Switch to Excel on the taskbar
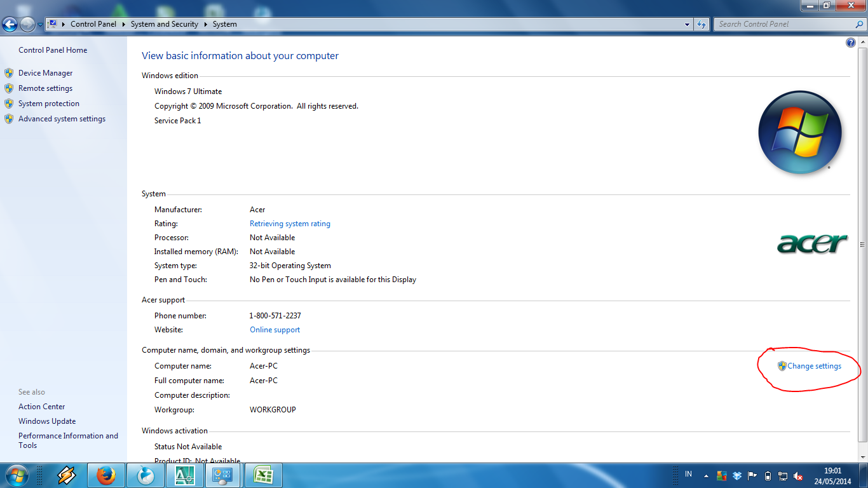868x488 pixels. click(x=264, y=475)
